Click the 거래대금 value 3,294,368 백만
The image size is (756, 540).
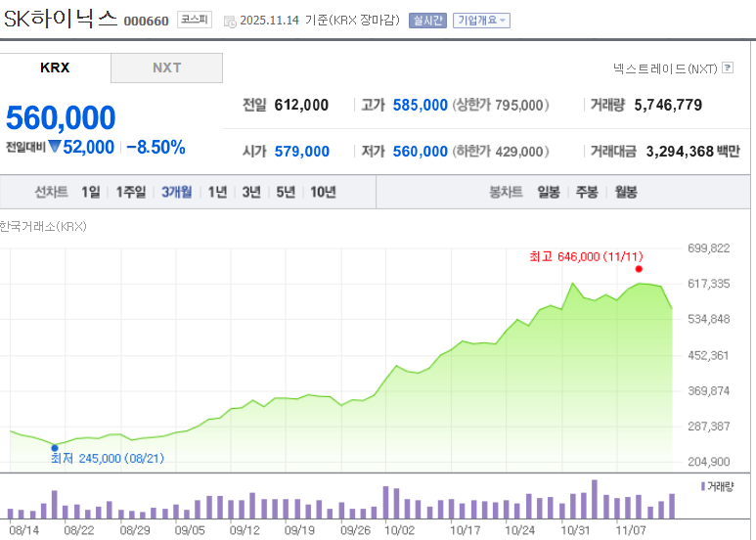pos(692,152)
